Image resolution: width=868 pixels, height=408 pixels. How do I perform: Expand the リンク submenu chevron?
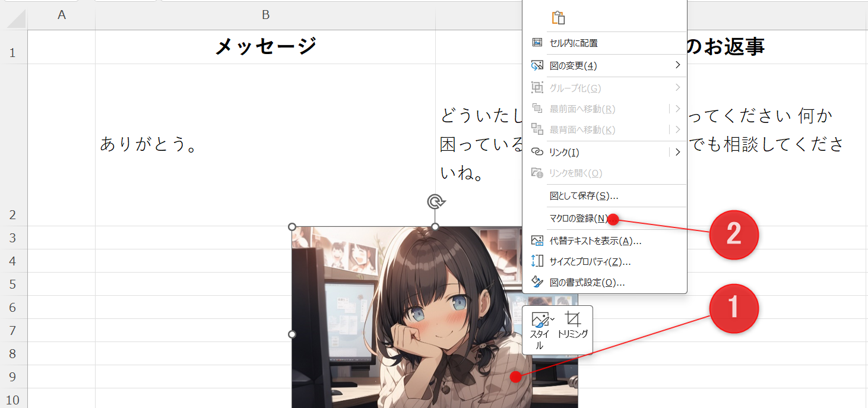point(678,152)
